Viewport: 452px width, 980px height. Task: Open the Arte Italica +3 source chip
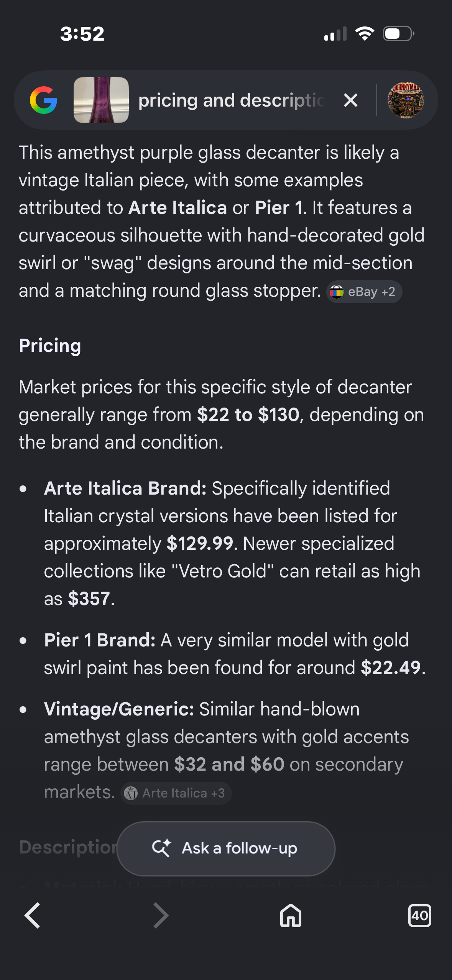tap(176, 793)
